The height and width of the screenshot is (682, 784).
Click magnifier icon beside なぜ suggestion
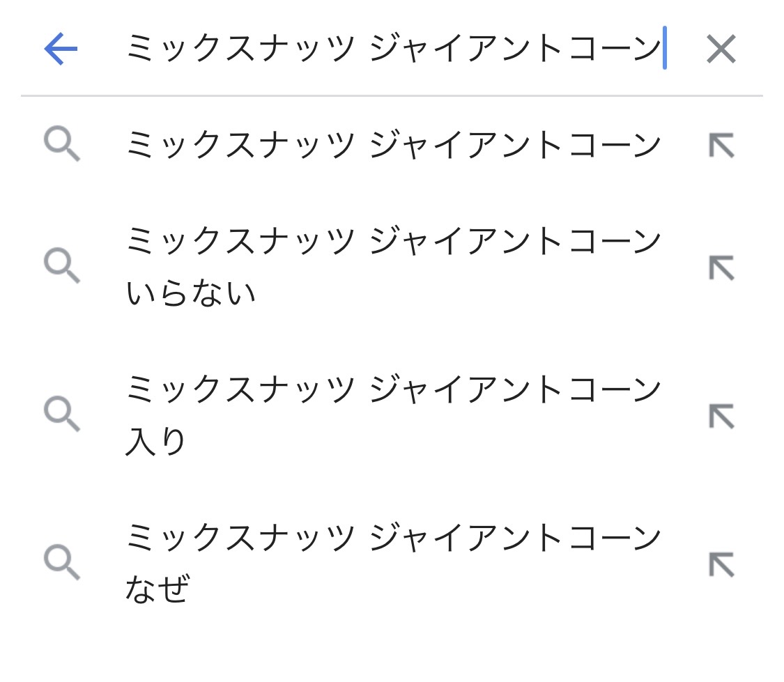click(61, 562)
